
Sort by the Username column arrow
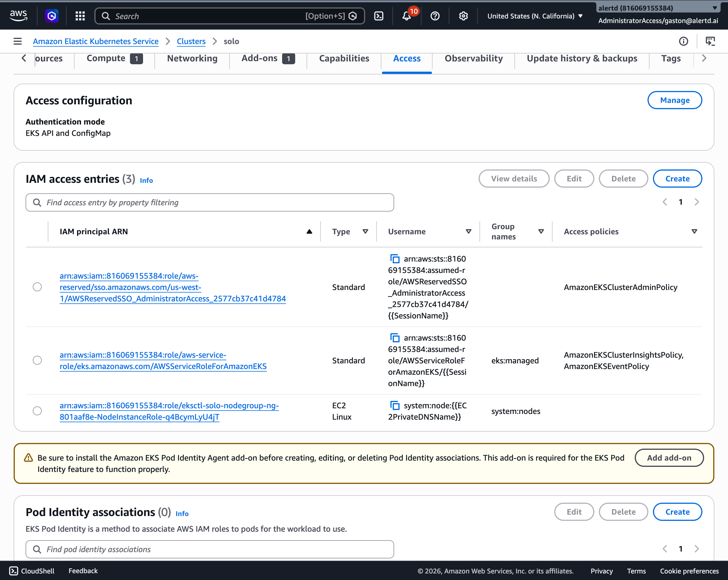469,231
